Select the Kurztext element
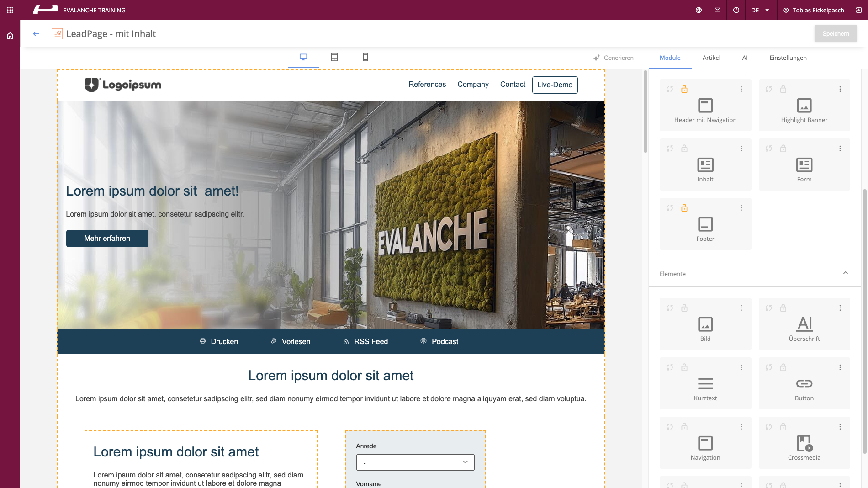This screenshot has width=868, height=488. (x=705, y=383)
